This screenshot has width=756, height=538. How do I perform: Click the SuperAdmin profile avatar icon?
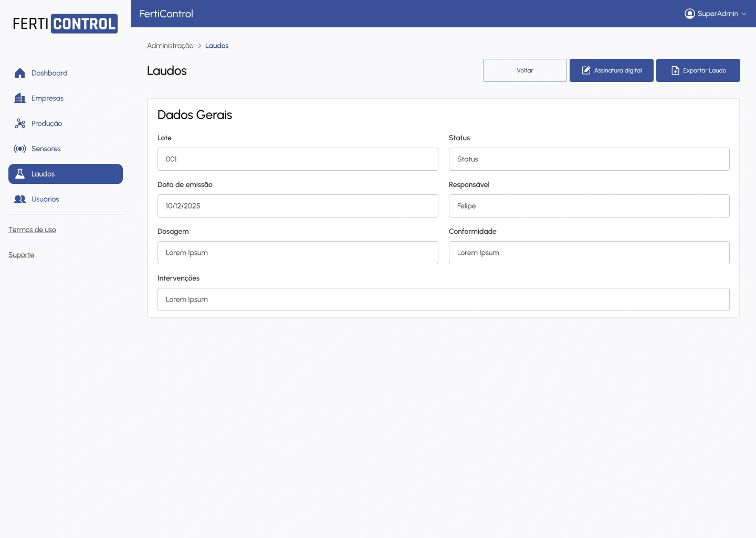click(x=689, y=14)
